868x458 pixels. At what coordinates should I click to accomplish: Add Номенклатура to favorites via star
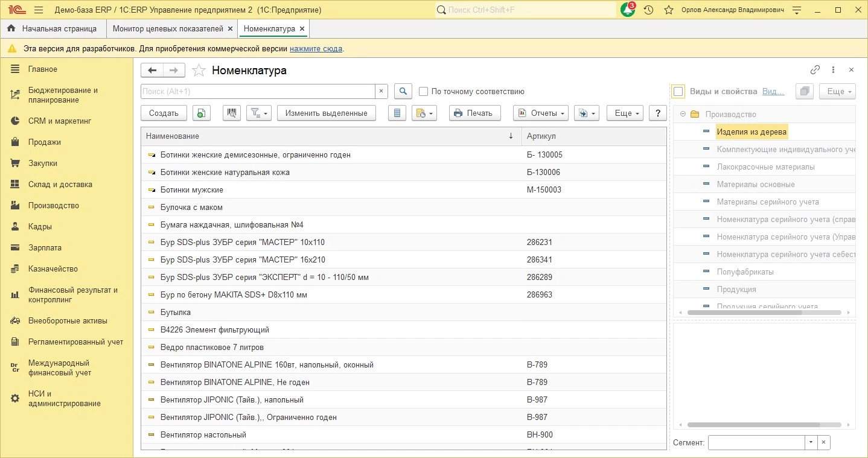(199, 71)
